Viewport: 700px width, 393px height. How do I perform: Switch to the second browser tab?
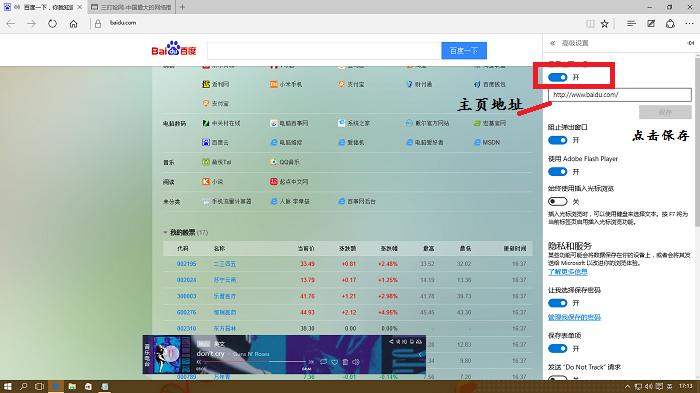point(131,7)
